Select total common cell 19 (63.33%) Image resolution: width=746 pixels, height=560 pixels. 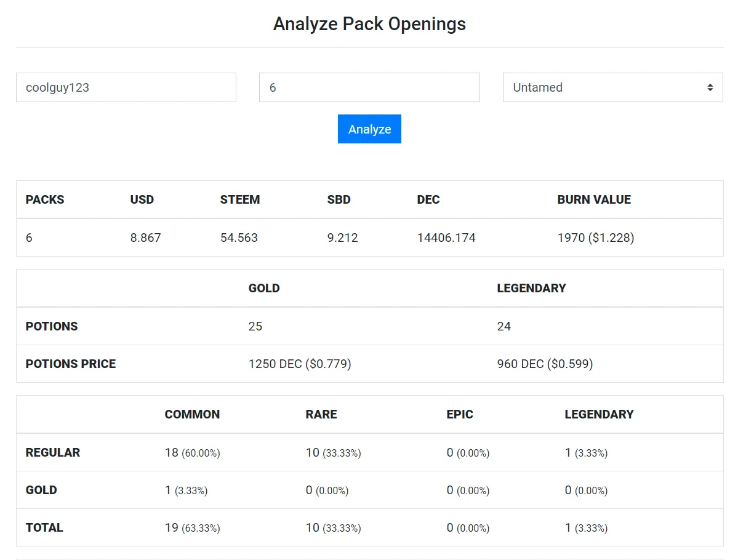point(192,527)
